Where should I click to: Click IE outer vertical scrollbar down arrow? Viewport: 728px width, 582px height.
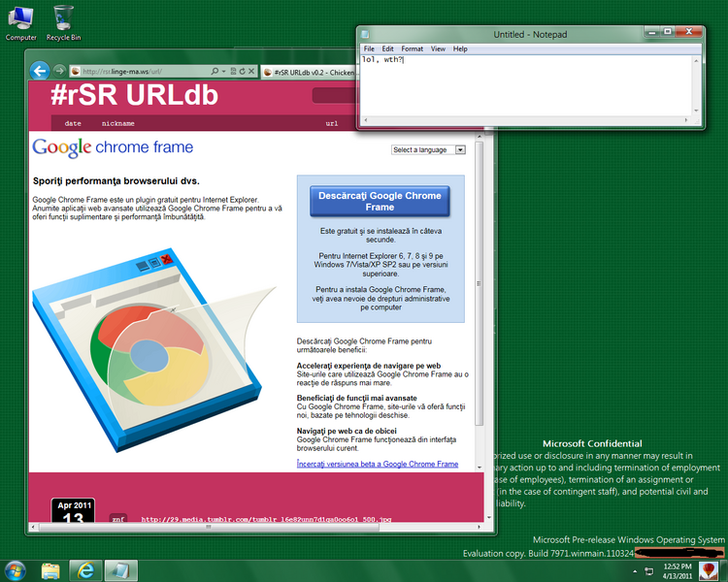click(x=489, y=518)
